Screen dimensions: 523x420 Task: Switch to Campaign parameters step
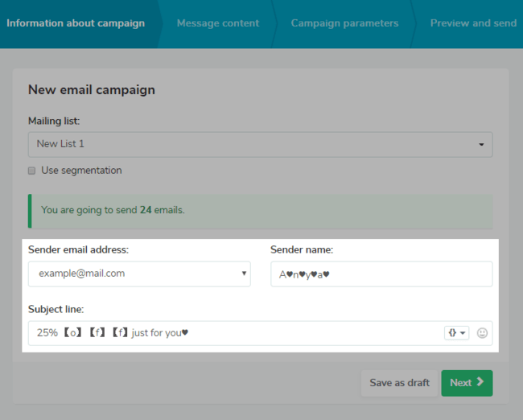click(x=344, y=23)
